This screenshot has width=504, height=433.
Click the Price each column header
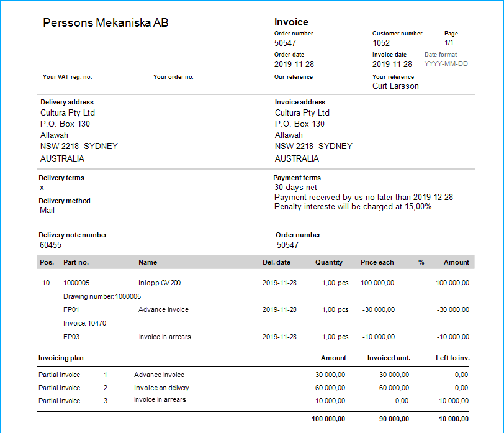pyautogui.click(x=377, y=262)
